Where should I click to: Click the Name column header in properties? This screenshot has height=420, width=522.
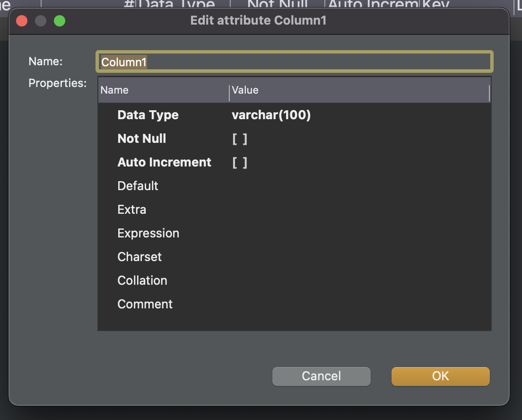coord(164,90)
